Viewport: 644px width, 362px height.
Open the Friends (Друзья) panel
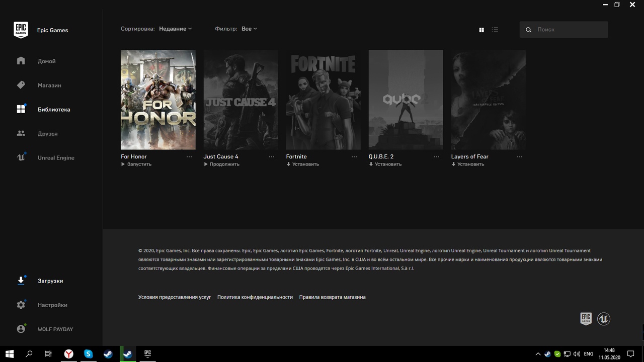(47, 134)
